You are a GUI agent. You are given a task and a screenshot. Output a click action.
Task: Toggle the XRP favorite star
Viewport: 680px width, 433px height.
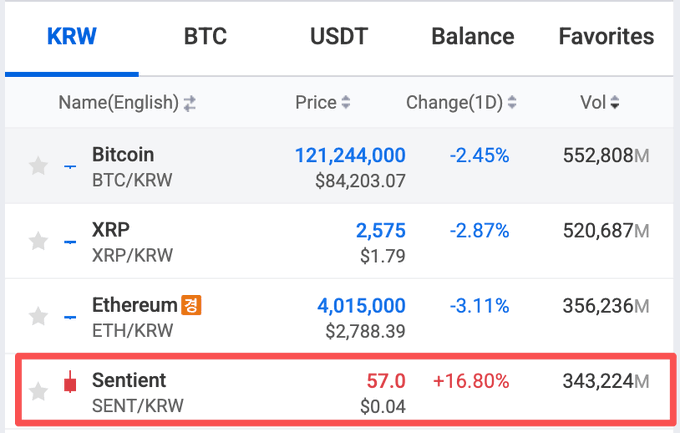tap(38, 241)
